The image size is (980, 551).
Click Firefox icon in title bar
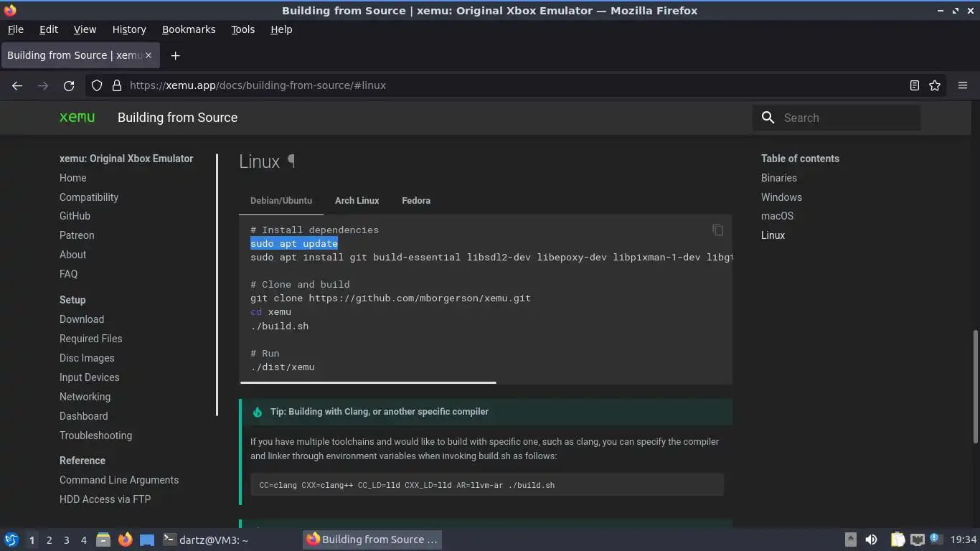pos(10,10)
